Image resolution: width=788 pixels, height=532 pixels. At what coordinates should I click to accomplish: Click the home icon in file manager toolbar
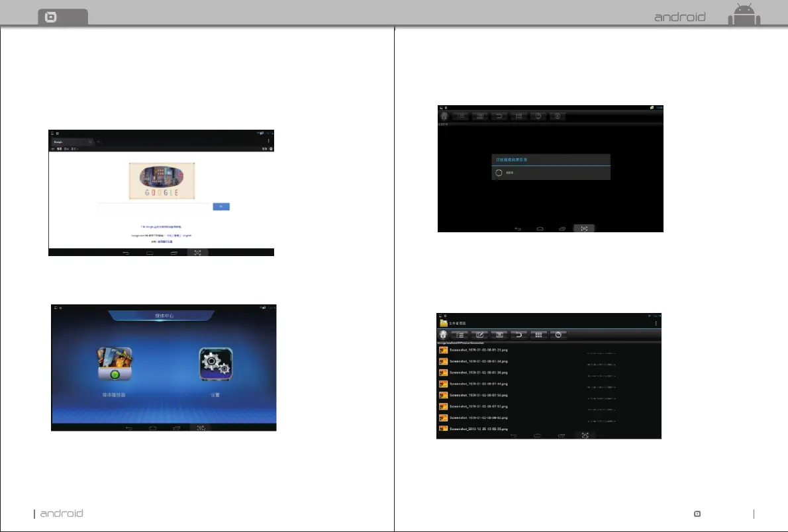[x=444, y=335]
